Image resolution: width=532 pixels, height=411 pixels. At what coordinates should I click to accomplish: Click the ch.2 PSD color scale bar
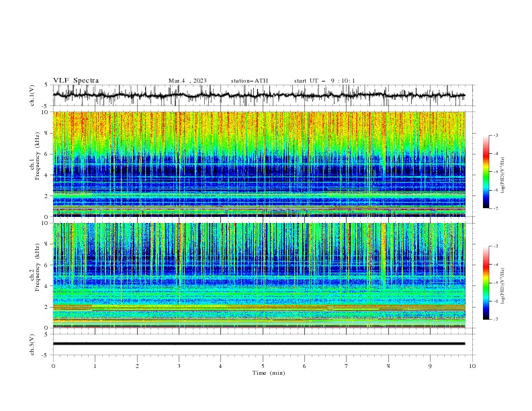tap(486, 283)
